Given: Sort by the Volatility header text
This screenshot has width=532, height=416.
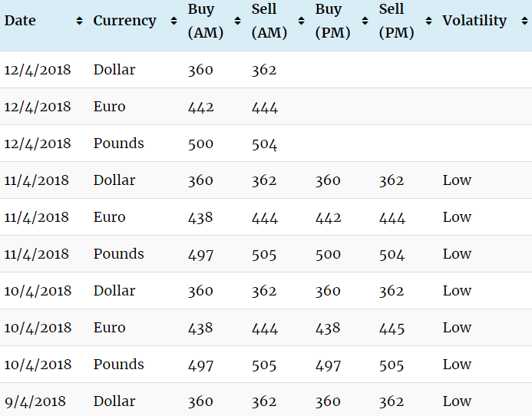Looking at the screenshot, I should [474, 21].
